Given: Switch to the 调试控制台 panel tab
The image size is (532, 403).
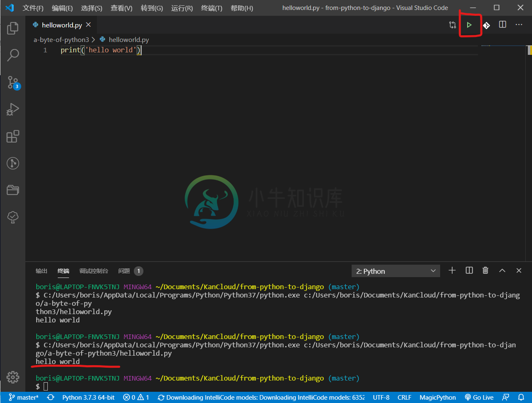Looking at the screenshot, I should (x=94, y=271).
